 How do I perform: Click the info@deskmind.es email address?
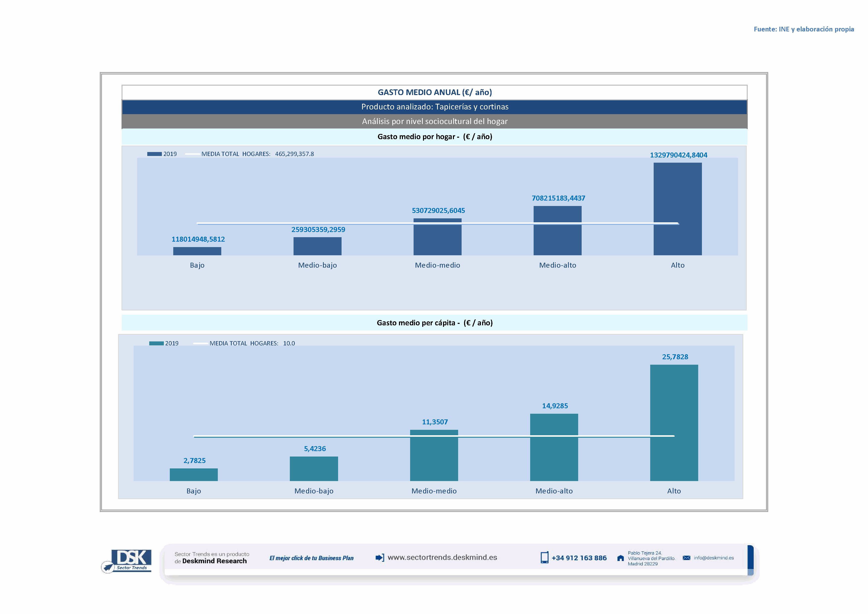[x=713, y=558]
